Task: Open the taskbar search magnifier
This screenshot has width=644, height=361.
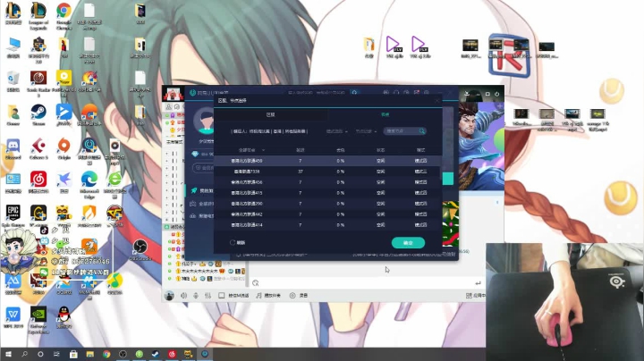Action: coord(25,354)
